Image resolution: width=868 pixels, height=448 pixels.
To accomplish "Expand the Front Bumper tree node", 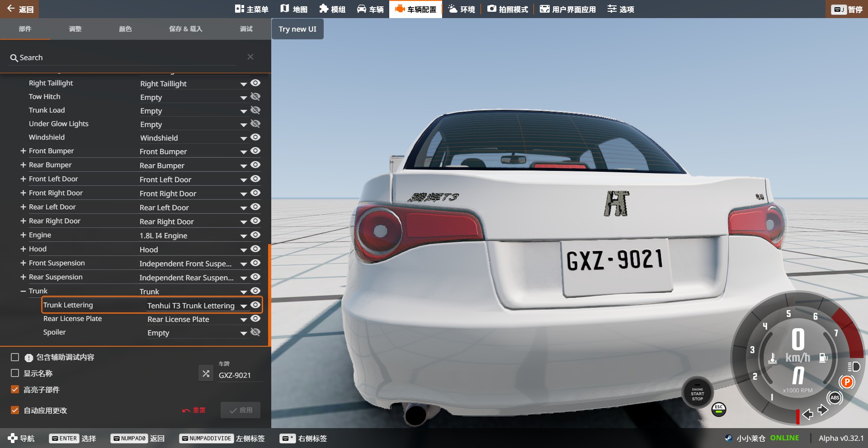I will click(x=23, y=151).
